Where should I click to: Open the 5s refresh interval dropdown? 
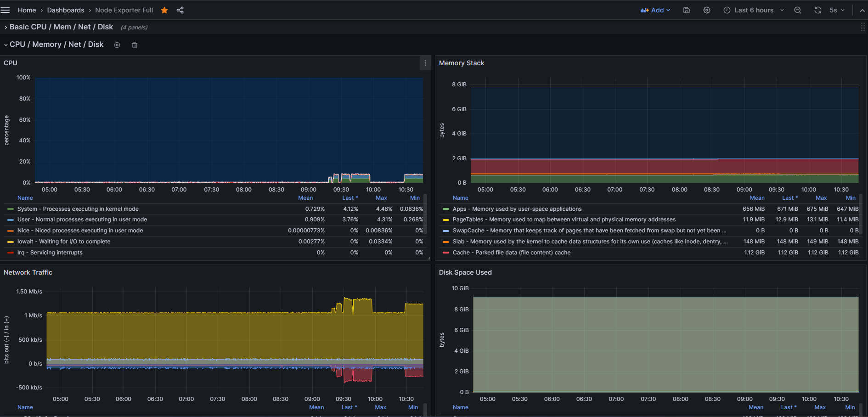pos(837,10)
